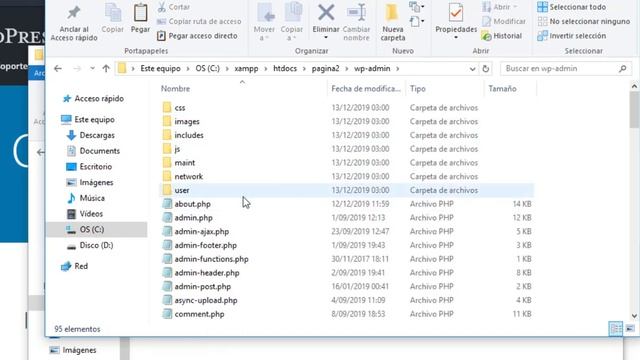Expand the Eliminar dropdown arrow
Viewport: 640px width, 360px height.
click(x=326, y=38)
